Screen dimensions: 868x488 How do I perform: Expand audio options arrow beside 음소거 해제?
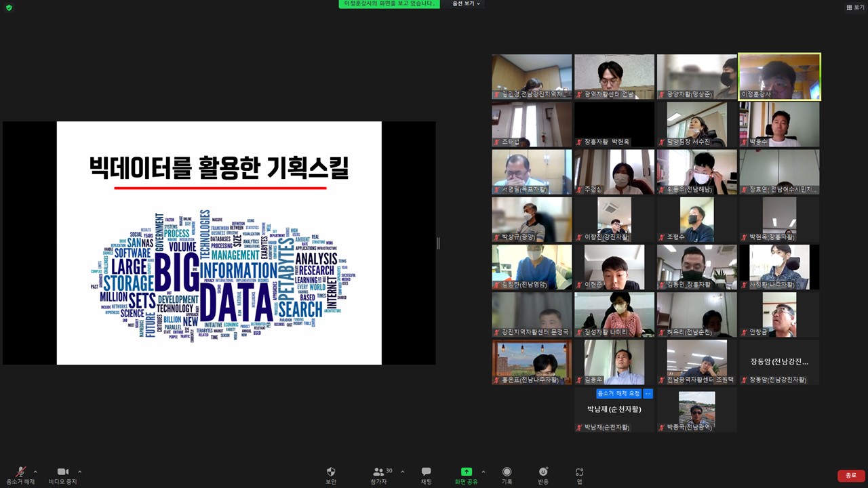point(35,472)
